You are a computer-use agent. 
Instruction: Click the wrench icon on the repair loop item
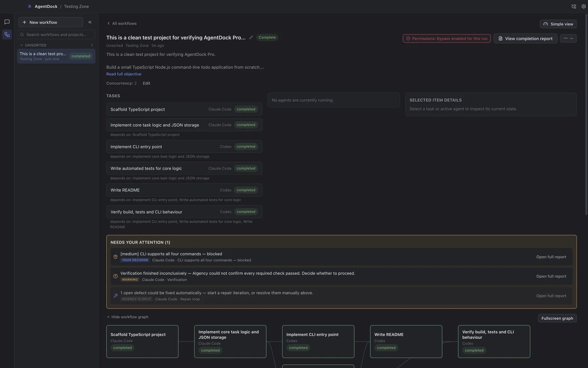coord(115,296)
